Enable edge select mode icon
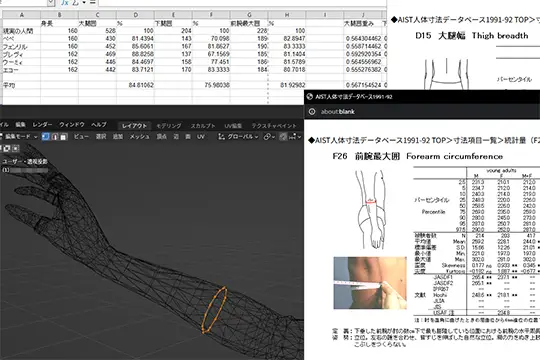Screen dimensions: 540x360 point(54,137)
